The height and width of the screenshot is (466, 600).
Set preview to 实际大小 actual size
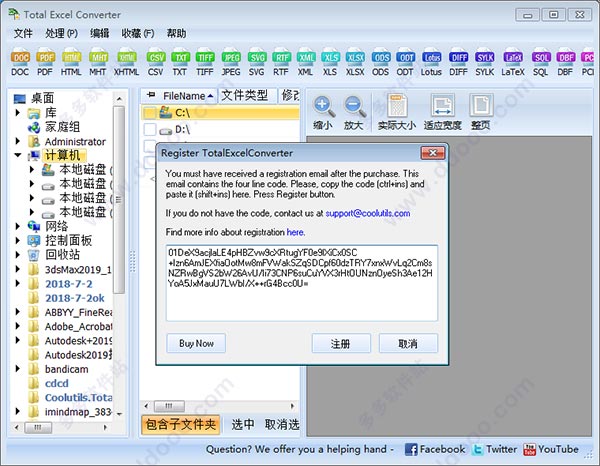tap(397, 112)
